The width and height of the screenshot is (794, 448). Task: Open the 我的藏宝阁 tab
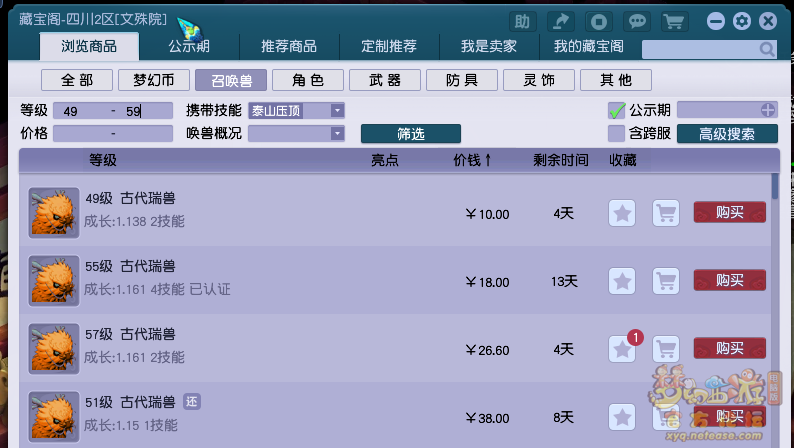pos(588,47)
